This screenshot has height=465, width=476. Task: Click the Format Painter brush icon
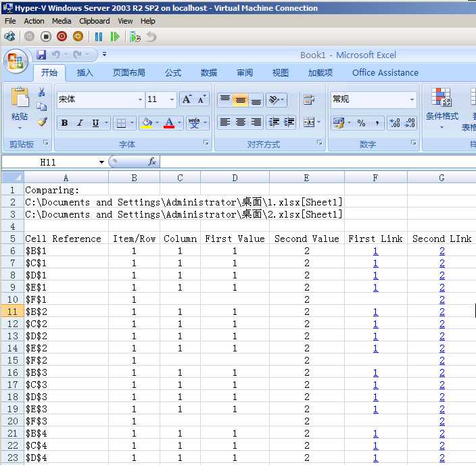pyautogui.click(x=42, y=122)
